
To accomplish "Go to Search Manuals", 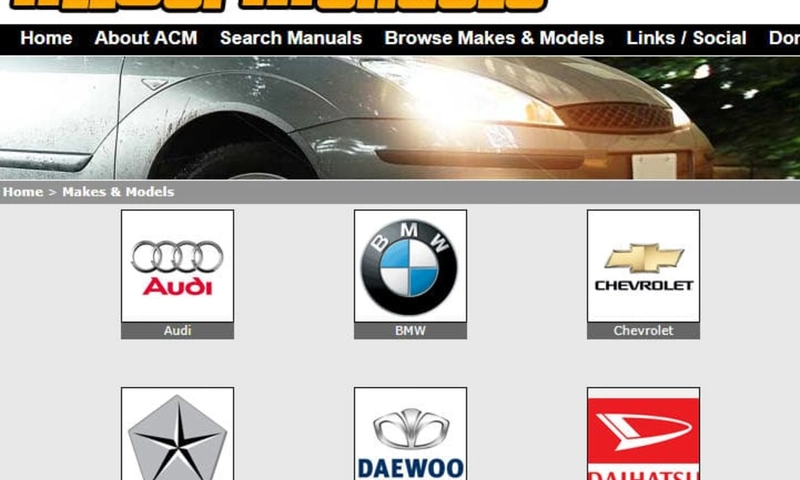I will tap(291, 38).
